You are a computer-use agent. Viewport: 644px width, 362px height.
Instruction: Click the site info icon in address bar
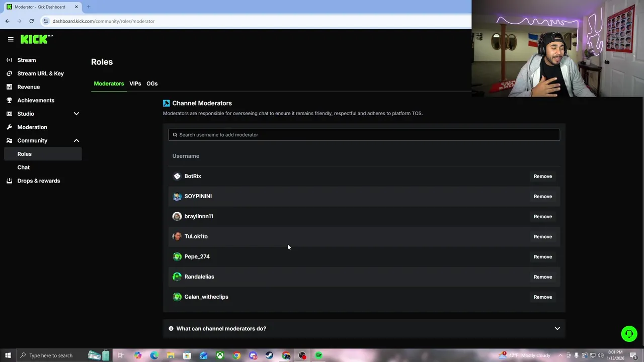[x=46, y=21]
